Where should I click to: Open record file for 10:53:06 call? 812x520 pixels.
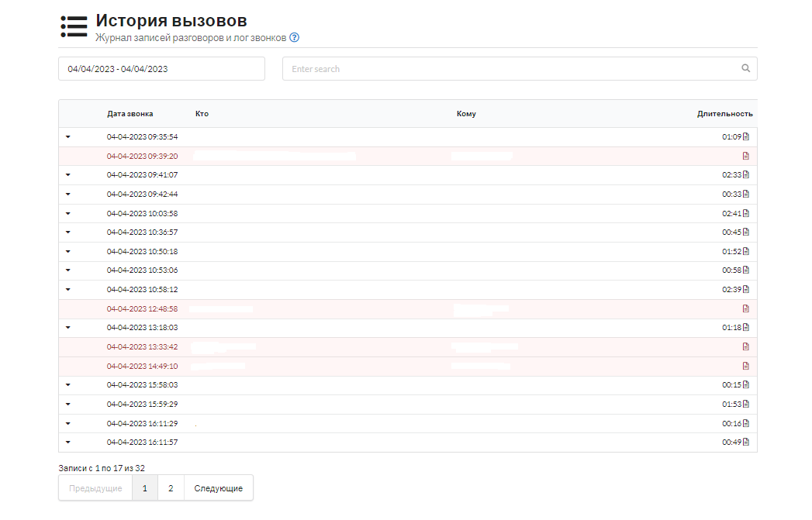[x=746, y=270]
